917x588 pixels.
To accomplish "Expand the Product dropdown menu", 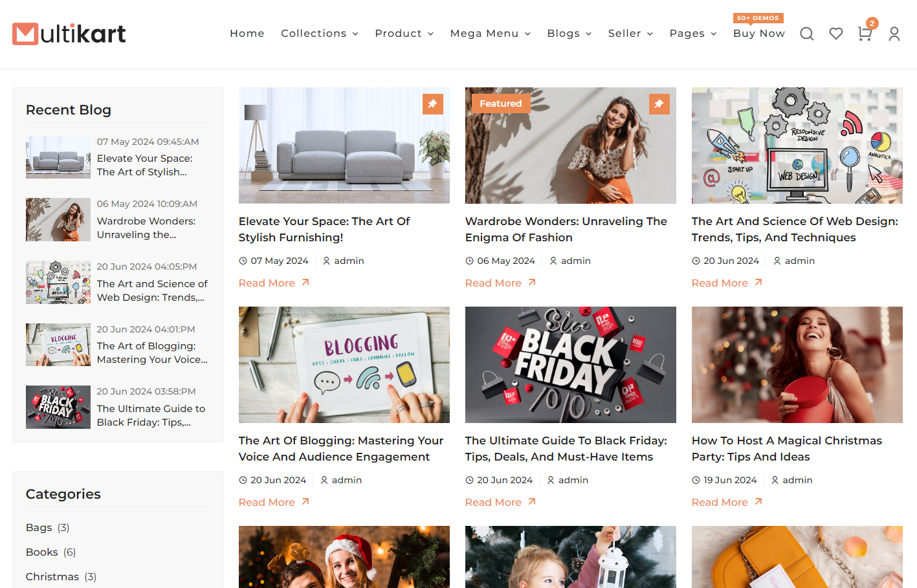I will [404, 34].
